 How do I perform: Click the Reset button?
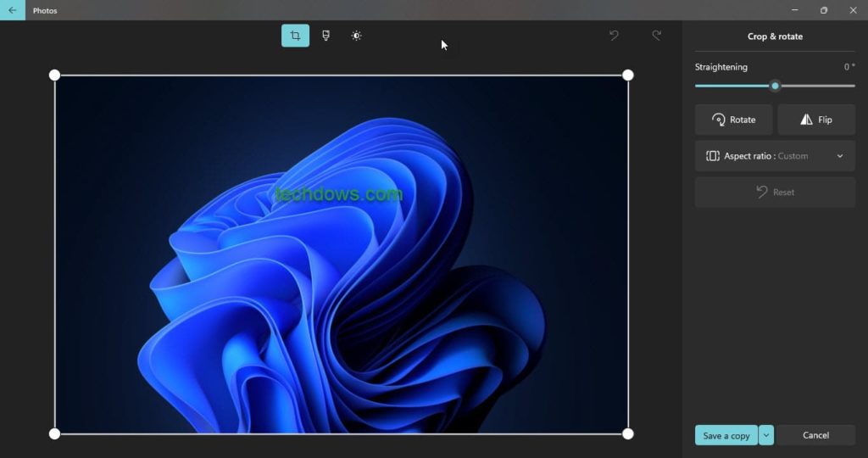click(775, 193)
